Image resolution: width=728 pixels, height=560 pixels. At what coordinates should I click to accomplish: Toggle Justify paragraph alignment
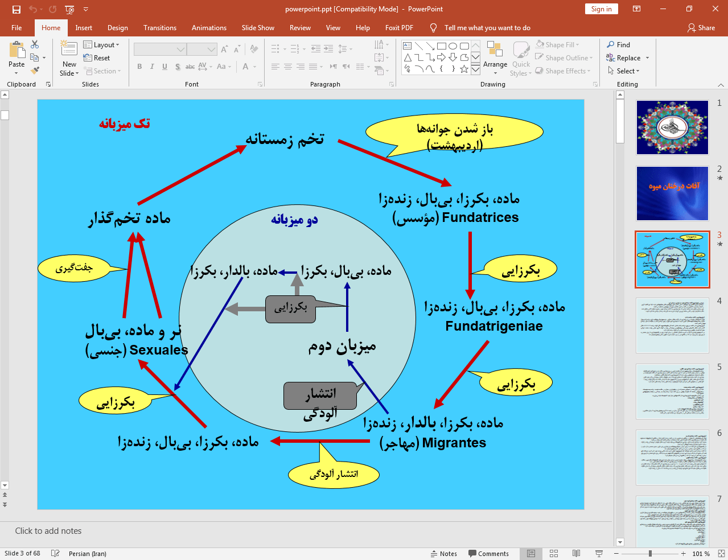tap(313, 67)
